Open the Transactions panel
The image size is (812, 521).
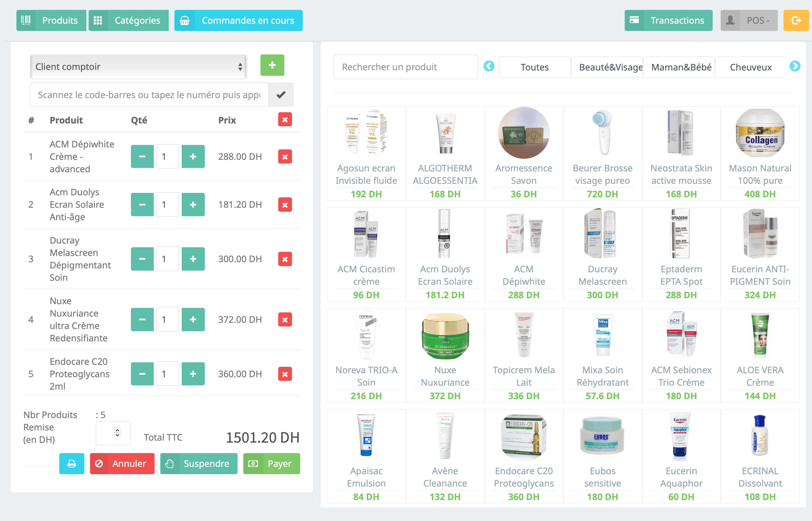668,20
